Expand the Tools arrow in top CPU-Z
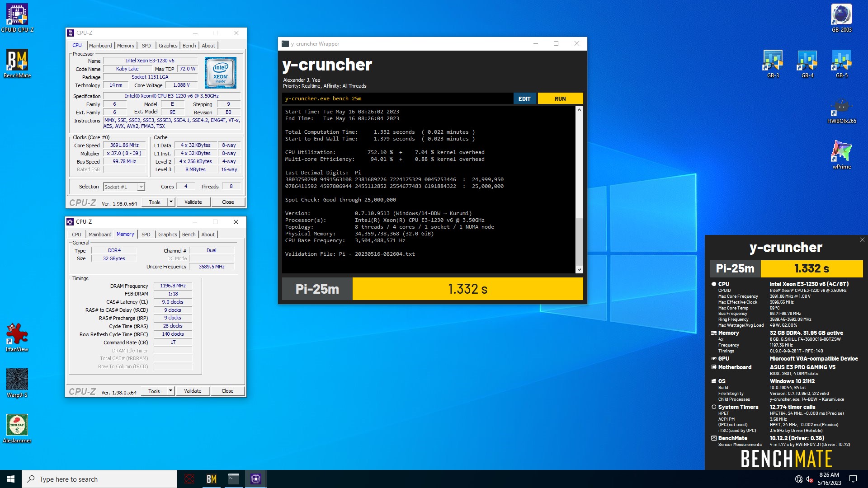This screenshot has width=868, height=488. coord(171,202)
